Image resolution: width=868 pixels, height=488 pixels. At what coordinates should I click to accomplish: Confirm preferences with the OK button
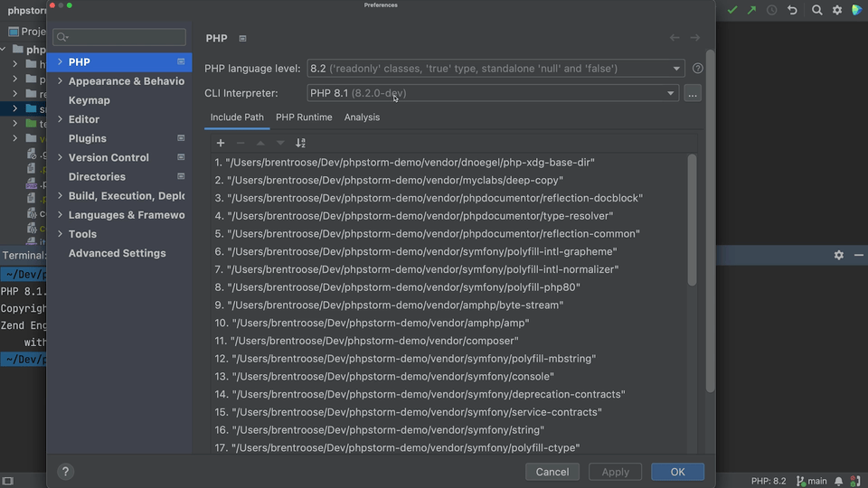tap(677, 472)
